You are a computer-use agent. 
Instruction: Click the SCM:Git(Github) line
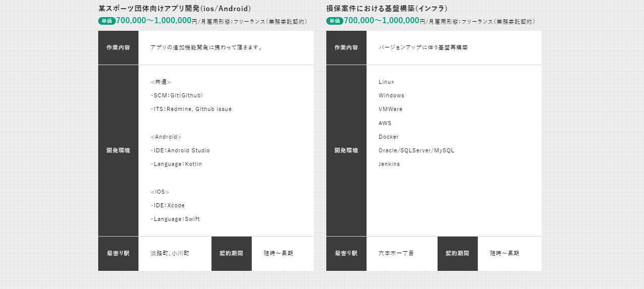pyautogui.click(x=177, y=95)
